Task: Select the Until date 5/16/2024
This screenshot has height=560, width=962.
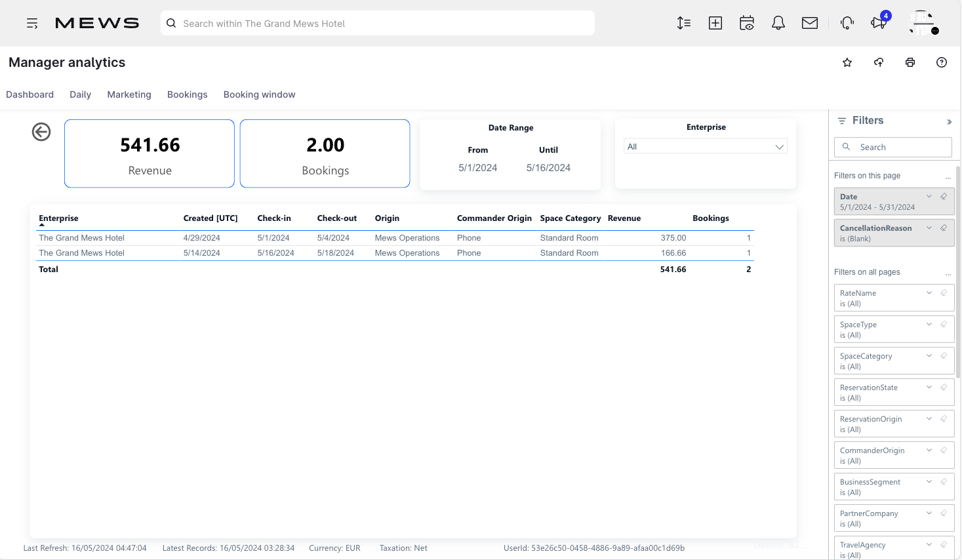Action: [548, 168]
